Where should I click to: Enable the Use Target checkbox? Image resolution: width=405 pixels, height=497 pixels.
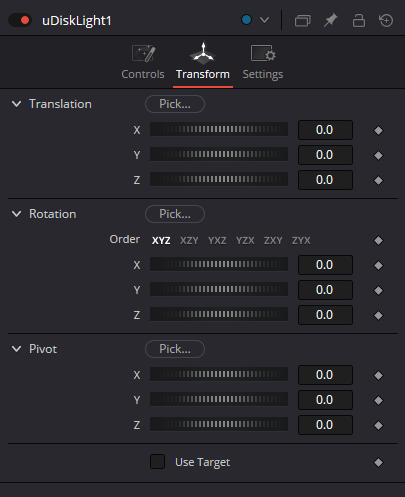tap(157, 462)
